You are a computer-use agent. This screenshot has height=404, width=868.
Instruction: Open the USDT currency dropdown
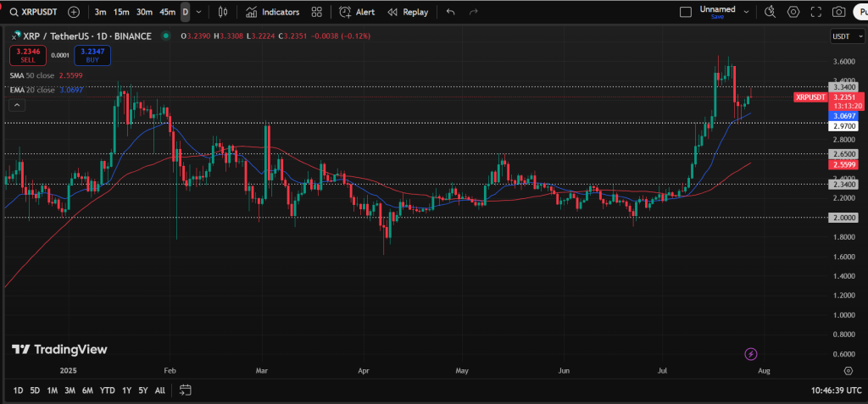847,36
